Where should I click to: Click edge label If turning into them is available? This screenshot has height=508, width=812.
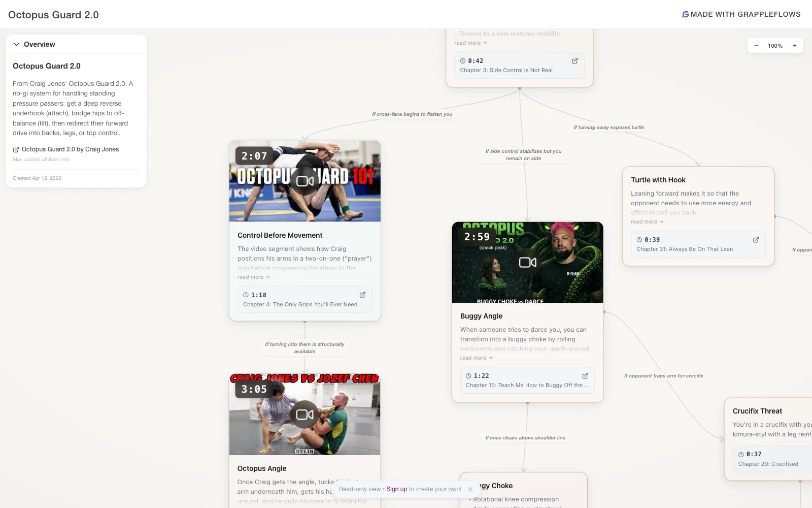(304, 348)
